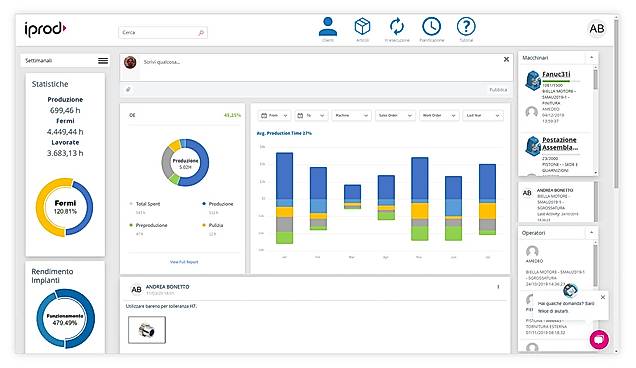Collapse the Operatori panel arrow
The image size is (636, 368).
[x=591, y=232]
